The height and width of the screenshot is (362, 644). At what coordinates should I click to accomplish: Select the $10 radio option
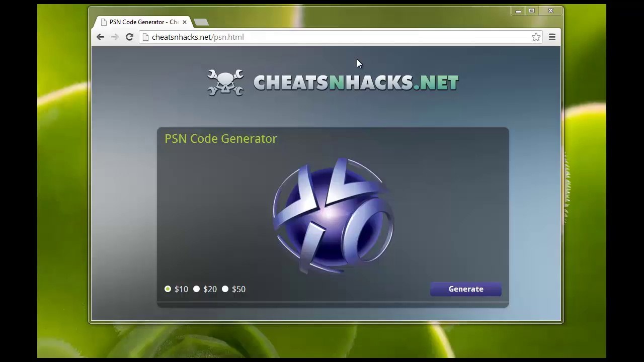[168, 289]
